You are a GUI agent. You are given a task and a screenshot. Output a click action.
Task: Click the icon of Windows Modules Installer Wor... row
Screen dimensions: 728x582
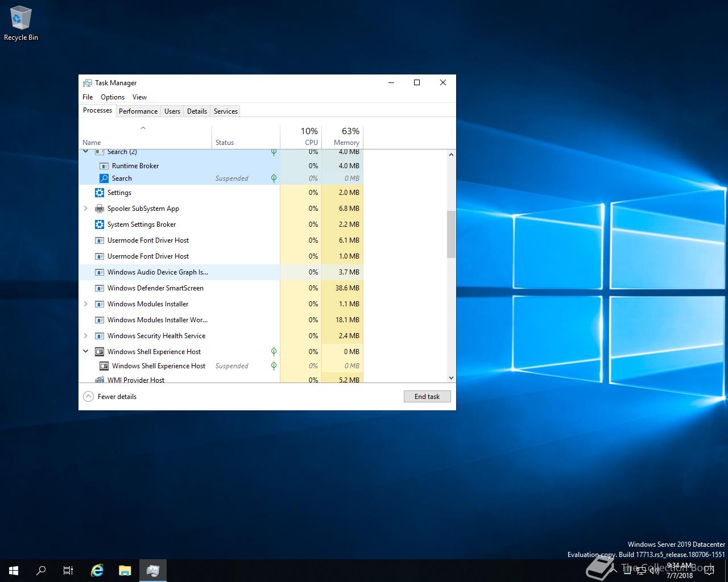100,320
